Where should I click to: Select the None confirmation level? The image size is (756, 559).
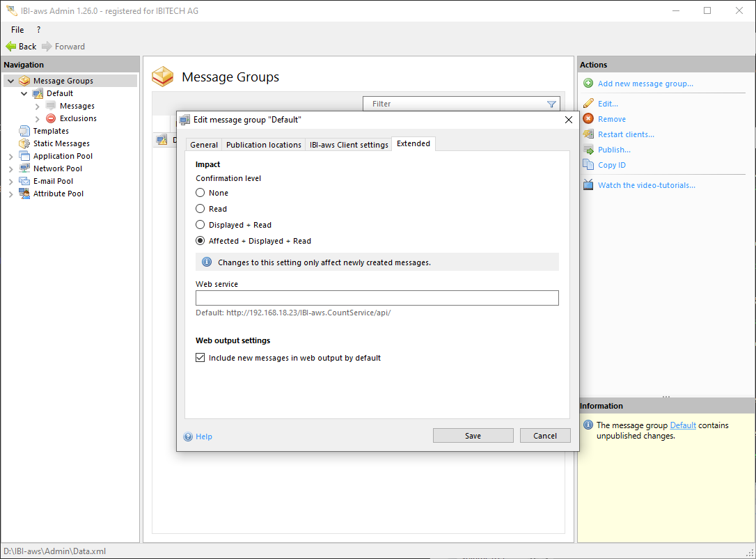coord(200,193)
